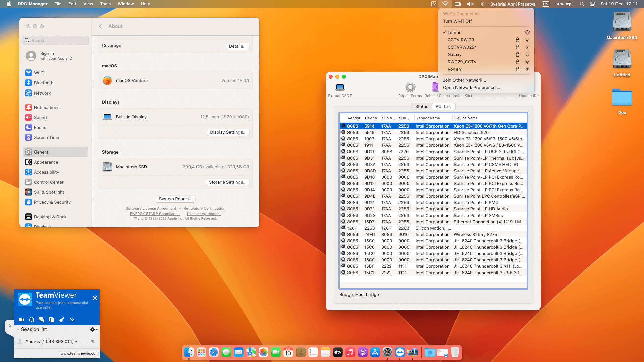Open Software License Agreement link
644x362 pixels.
click(x=151, y=208)
